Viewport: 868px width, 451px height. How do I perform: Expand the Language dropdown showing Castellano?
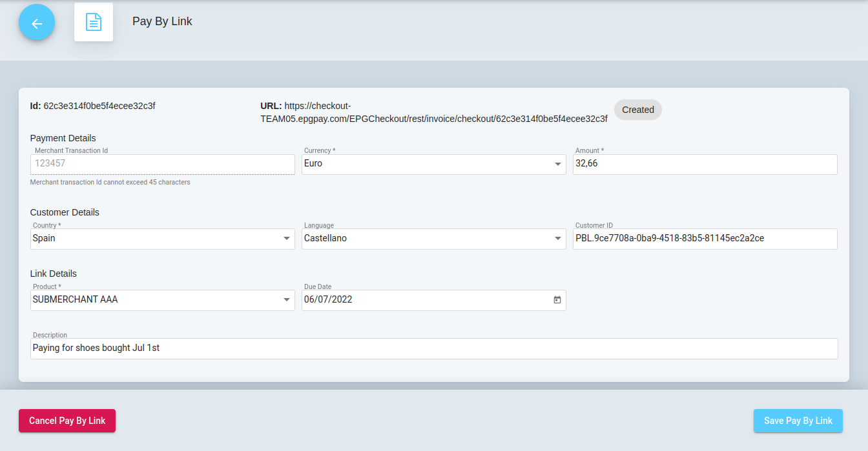(433, 239)
